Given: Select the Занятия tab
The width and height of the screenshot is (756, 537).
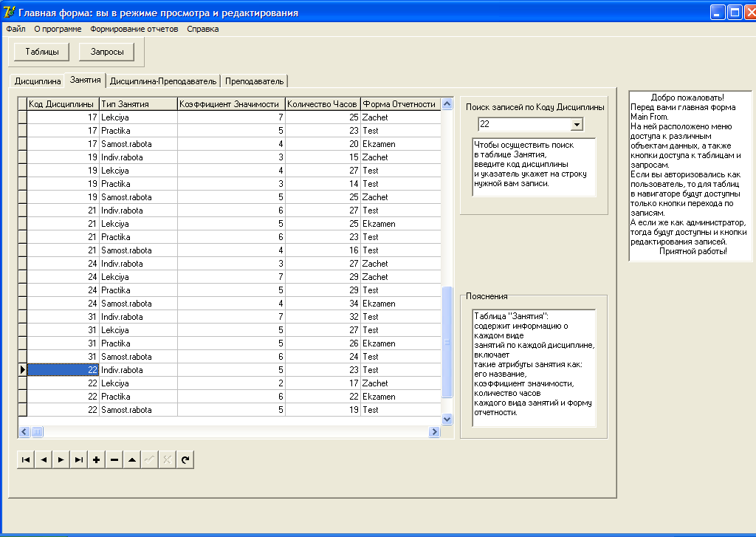Looking at the screenshot, I should (x=86, y=80).
